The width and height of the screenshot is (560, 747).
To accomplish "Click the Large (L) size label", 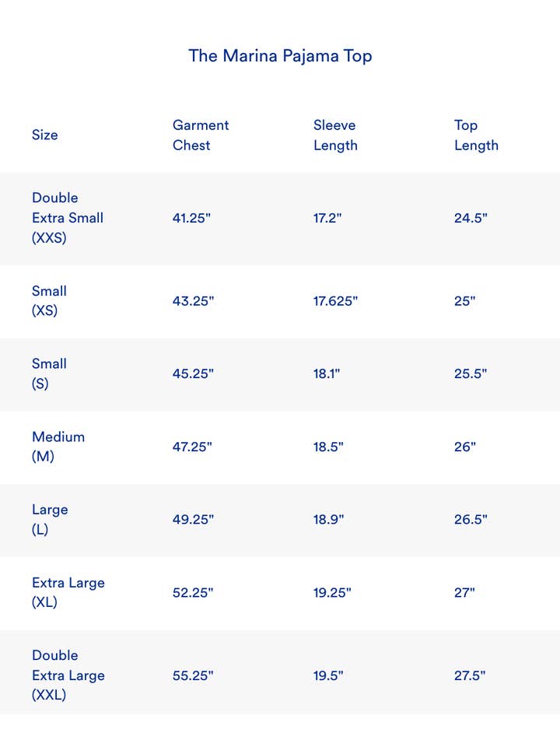I will (x=50, y=520).
